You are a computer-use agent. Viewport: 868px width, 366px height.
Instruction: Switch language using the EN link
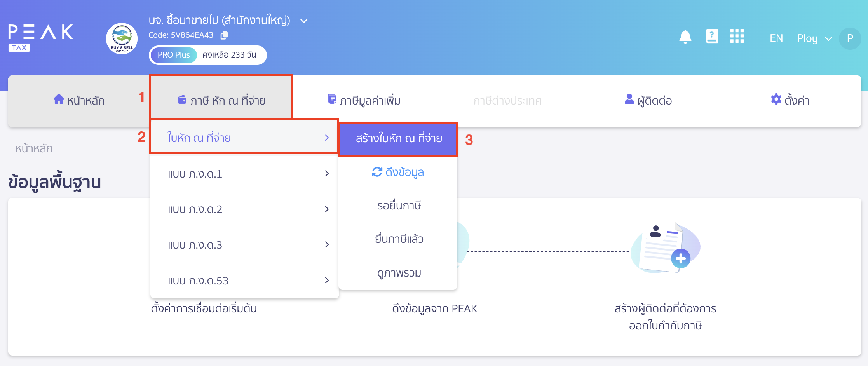tap(776, 38)
